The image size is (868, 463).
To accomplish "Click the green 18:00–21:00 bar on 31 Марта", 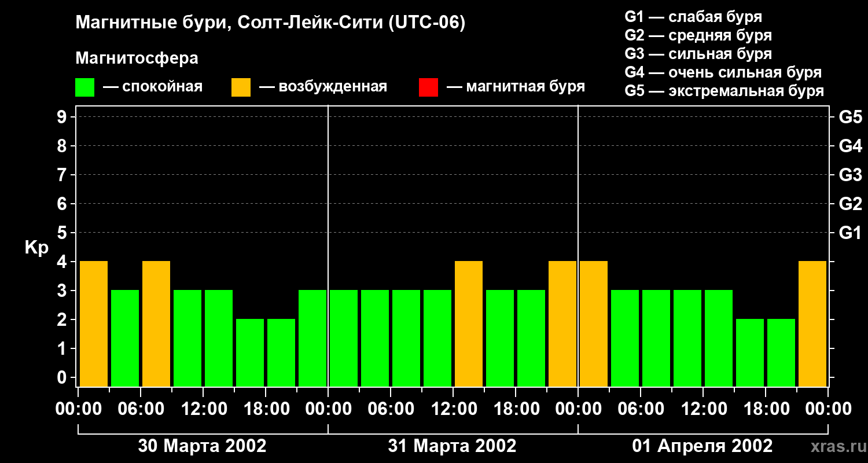I will click(531, 338).
